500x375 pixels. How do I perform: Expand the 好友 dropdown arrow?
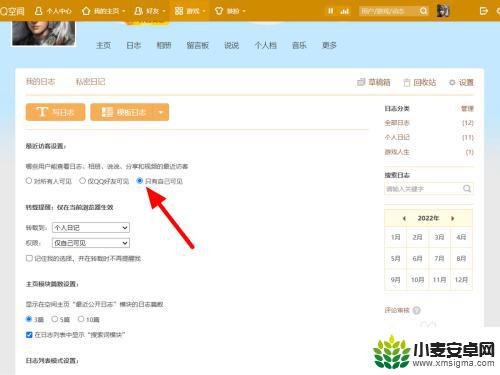[x=164, y=11]
